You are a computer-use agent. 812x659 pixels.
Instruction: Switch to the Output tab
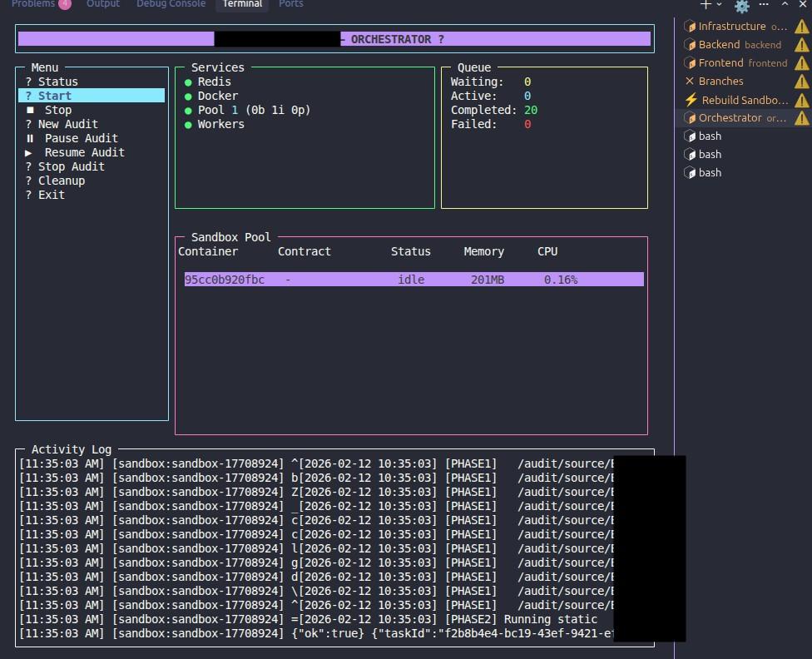pyautogui.click(x=103, y=3)
